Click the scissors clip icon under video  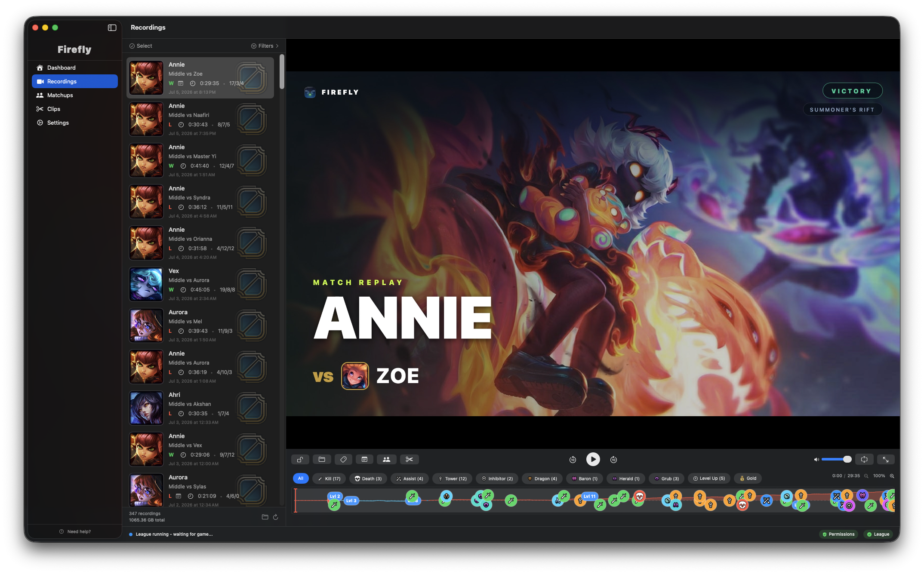tap(409, 459)
